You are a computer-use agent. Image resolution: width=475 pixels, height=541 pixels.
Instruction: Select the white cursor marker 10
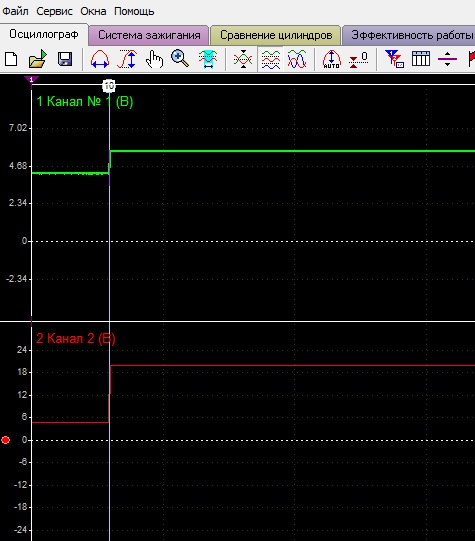click(x=109, y=85)
